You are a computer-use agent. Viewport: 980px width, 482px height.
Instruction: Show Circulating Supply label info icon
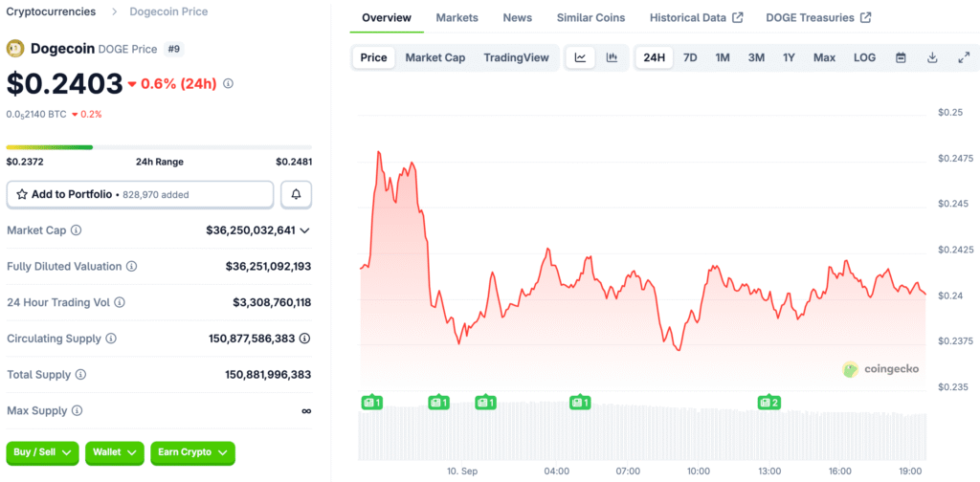point(111,339)
